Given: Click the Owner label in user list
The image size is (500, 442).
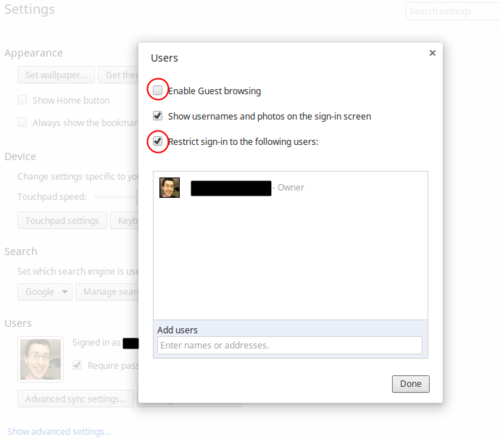Looking at the screenshot, I should [291, 187].
